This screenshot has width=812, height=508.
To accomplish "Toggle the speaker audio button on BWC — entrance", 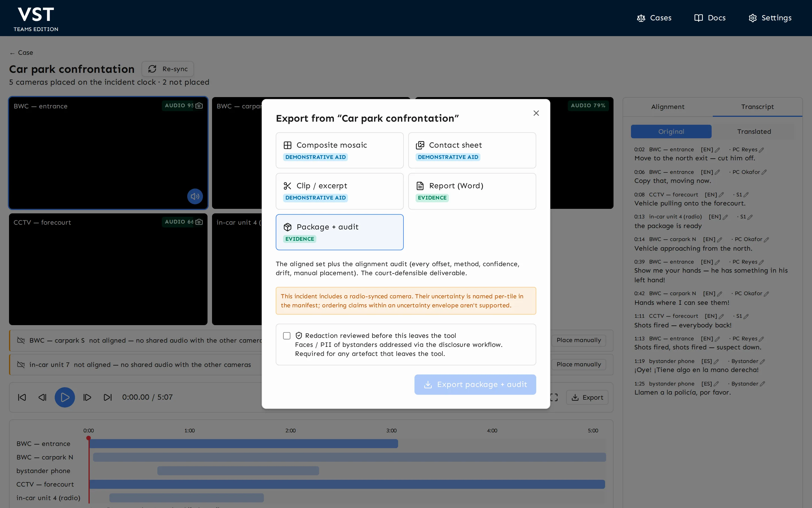I will tap(195, 196).
